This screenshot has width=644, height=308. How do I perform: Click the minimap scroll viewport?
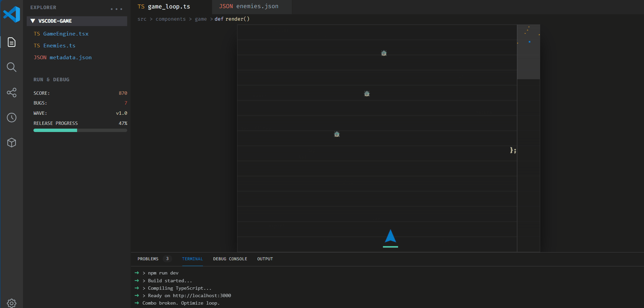[x=528, y=52]
